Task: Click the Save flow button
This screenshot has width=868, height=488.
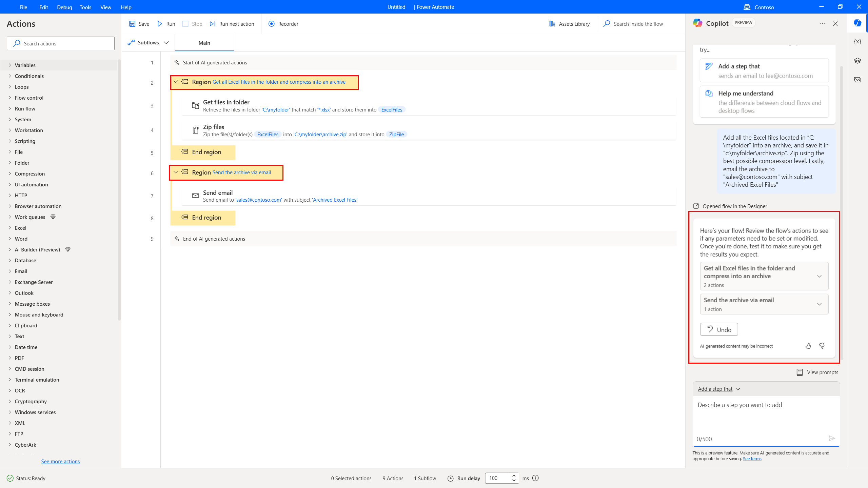Action: point(139,24)
